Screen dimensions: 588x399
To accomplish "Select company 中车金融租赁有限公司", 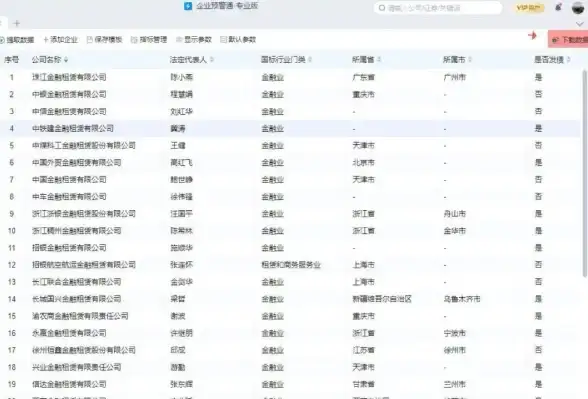I will [x=69, y=196].
